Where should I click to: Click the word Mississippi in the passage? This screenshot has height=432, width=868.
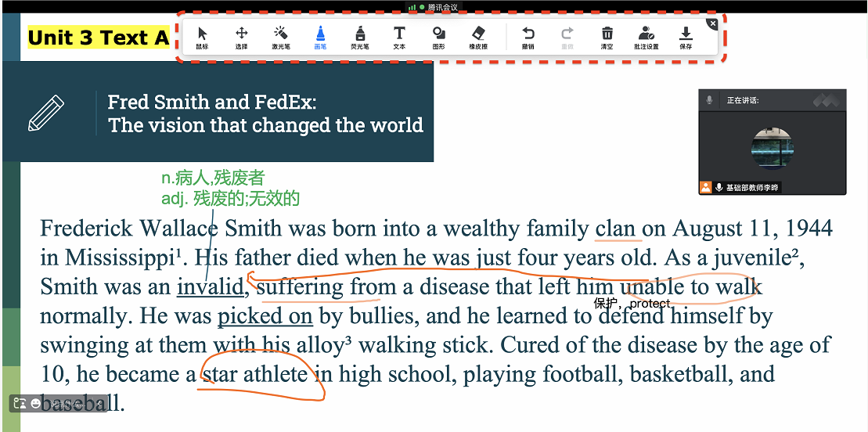[x=120, y=257]
